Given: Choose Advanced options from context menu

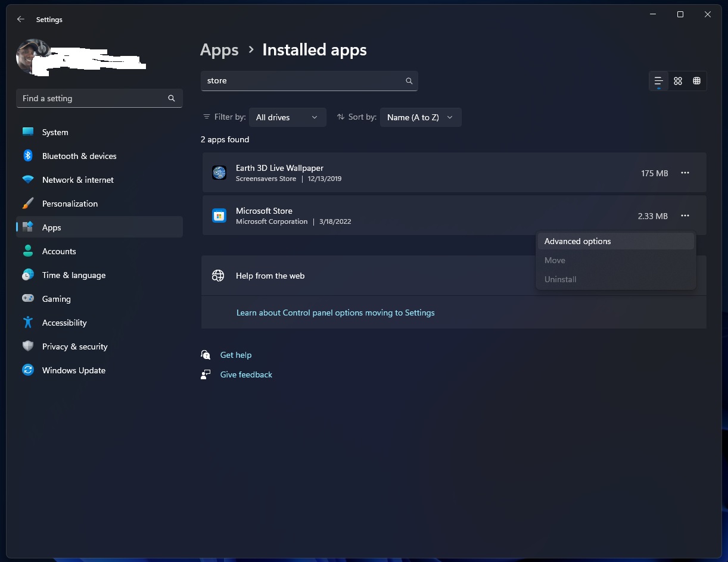Looking at the screenshot, I should [x=616, y=241].
